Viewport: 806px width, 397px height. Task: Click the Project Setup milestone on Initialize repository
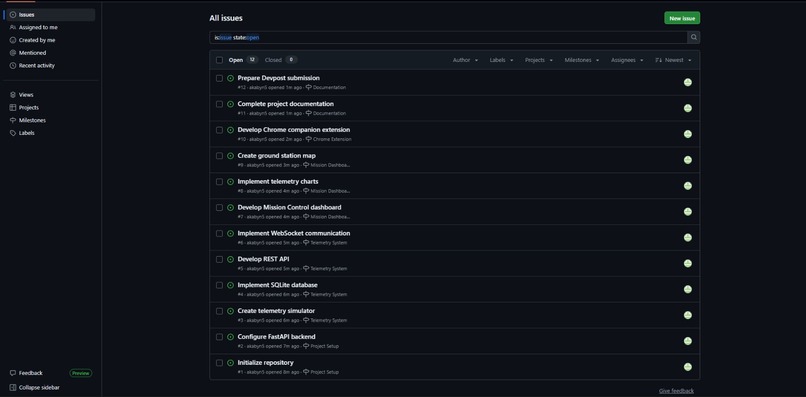(x=321, y=372)
